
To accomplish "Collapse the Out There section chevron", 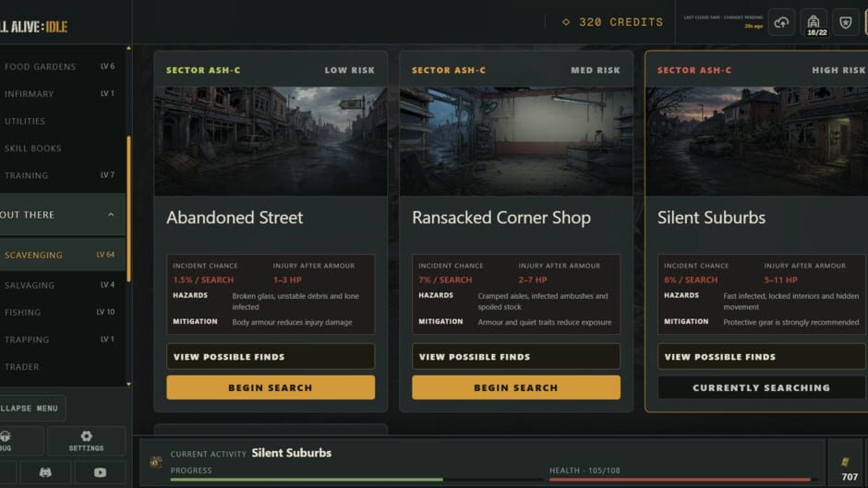I will tap(111, 215).
